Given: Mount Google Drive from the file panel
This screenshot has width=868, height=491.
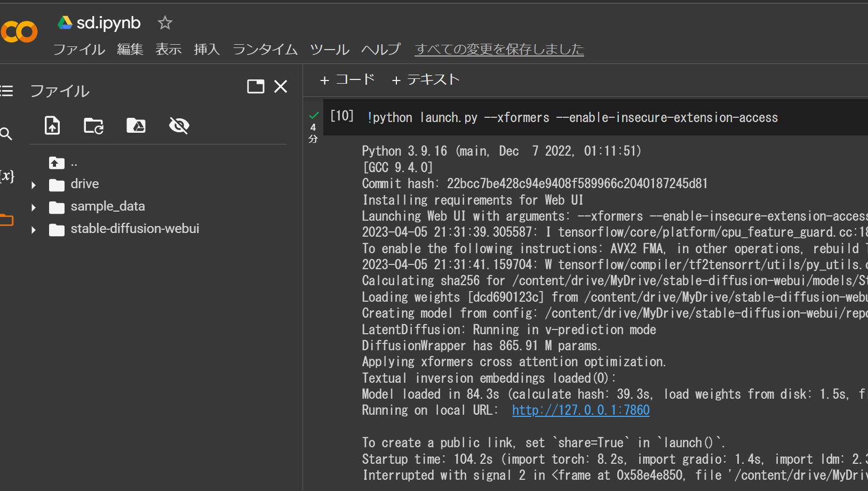Looking at the screenshot, I should click(136, 125).
